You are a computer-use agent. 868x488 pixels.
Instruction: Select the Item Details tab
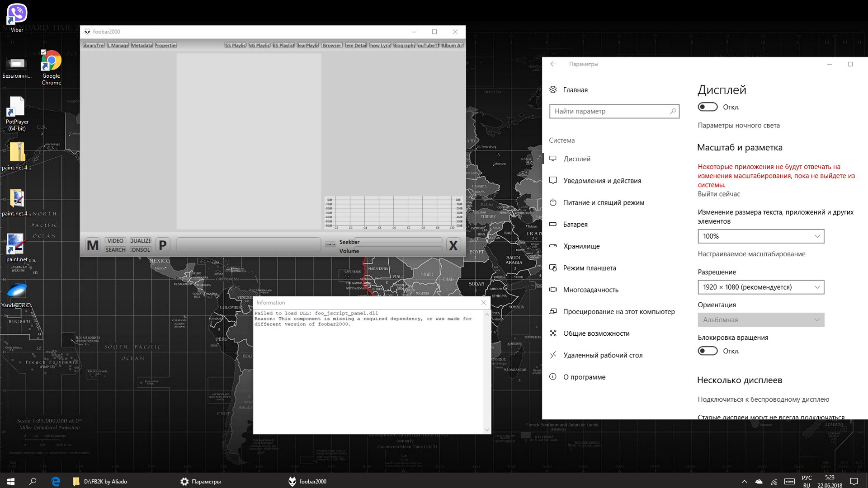[x=356, y=45]
